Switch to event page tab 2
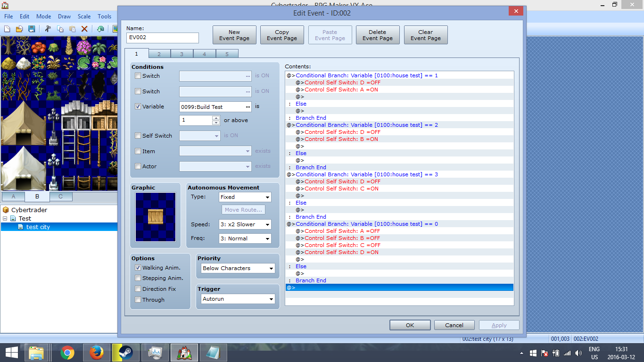The height and width of the screenshot is (362, 644). click(159, 54)
